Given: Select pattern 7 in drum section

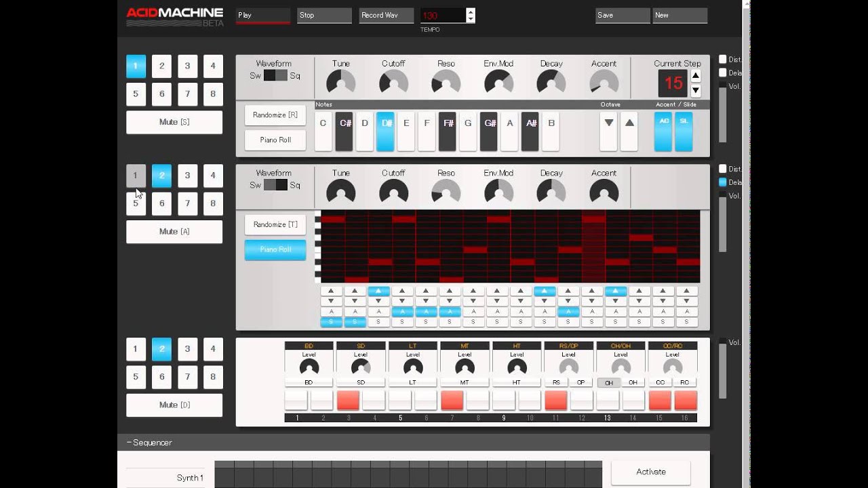Looking at the screenshot, I should 187,377.
